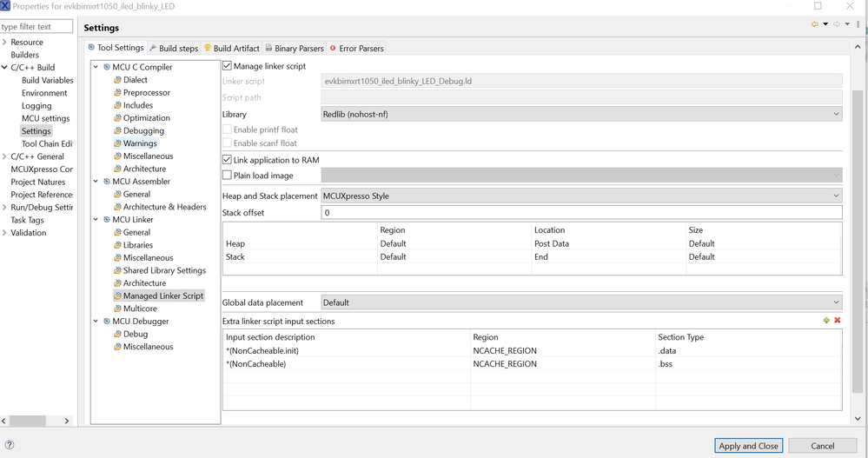Click the Cancel button
This screenshot has width=868, height=458.
tap(822, 446)
